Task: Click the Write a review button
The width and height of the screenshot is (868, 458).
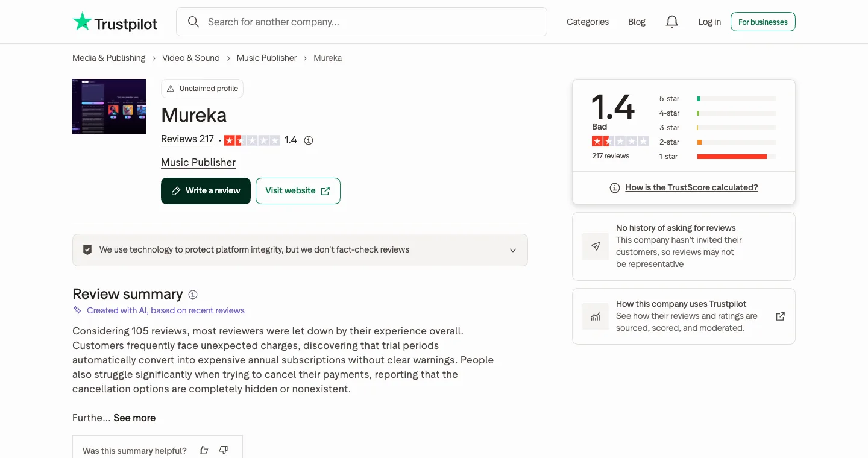Action: (x=206, y=191)
